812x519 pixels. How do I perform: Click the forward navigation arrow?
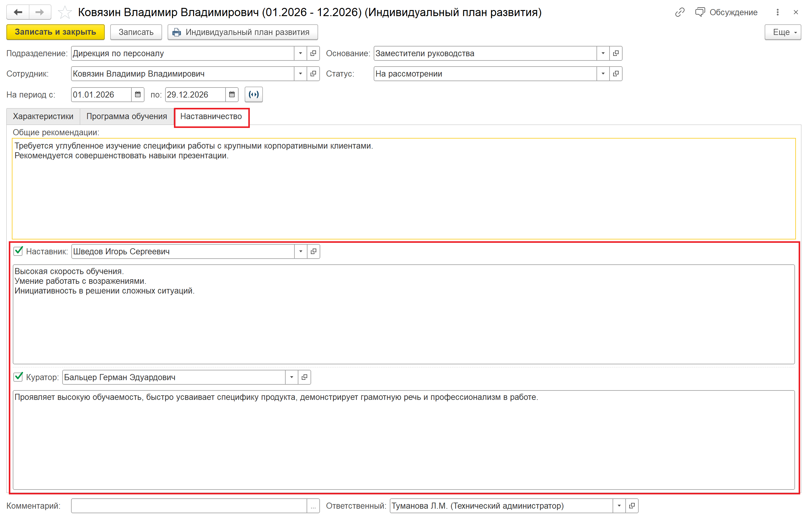point(40,12)
